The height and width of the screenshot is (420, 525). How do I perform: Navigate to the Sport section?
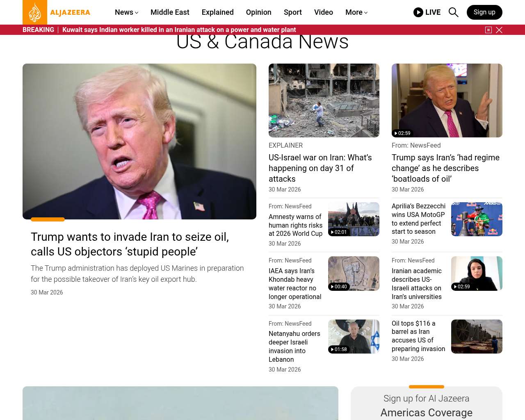[293, 12]
